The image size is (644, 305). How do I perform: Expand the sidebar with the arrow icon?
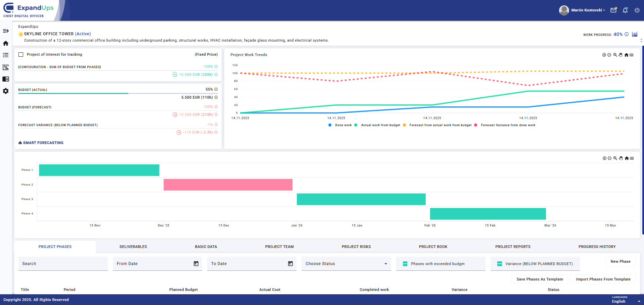click(6, 31)
